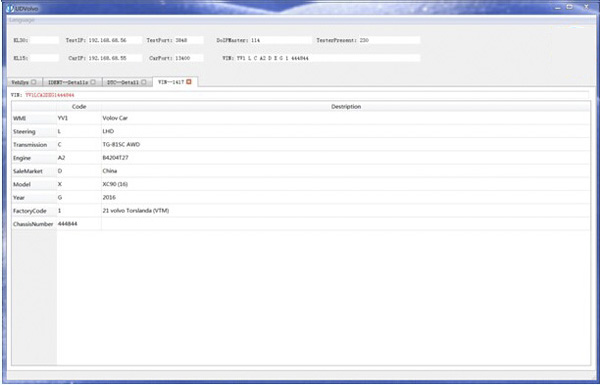Click the TesterPresent field showing 230

(389, 40)
